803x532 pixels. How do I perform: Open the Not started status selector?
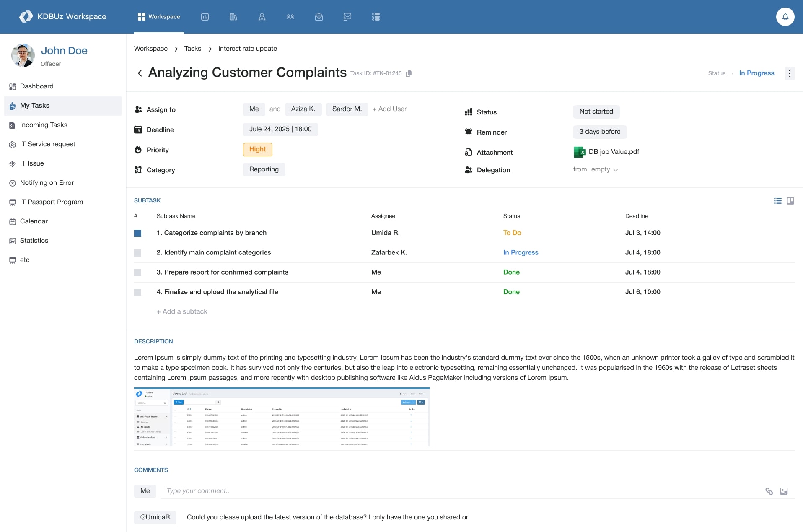pyautogui.click(x=596, y=112)
